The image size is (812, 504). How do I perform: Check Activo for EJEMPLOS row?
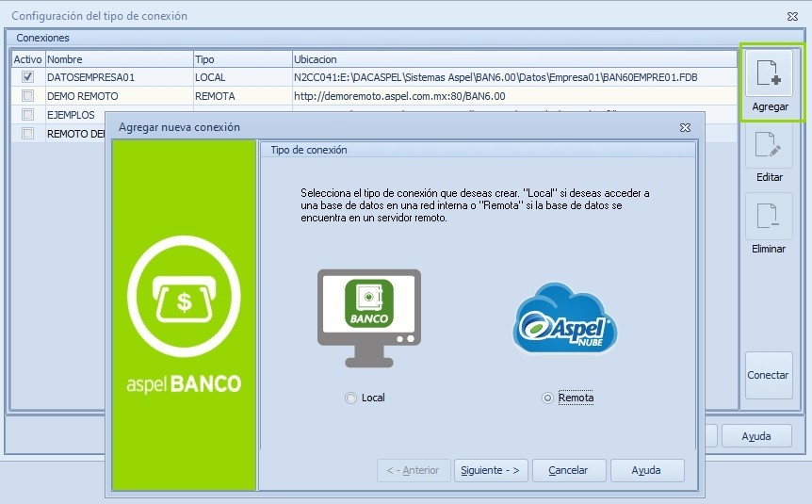(x=27, y=115)
